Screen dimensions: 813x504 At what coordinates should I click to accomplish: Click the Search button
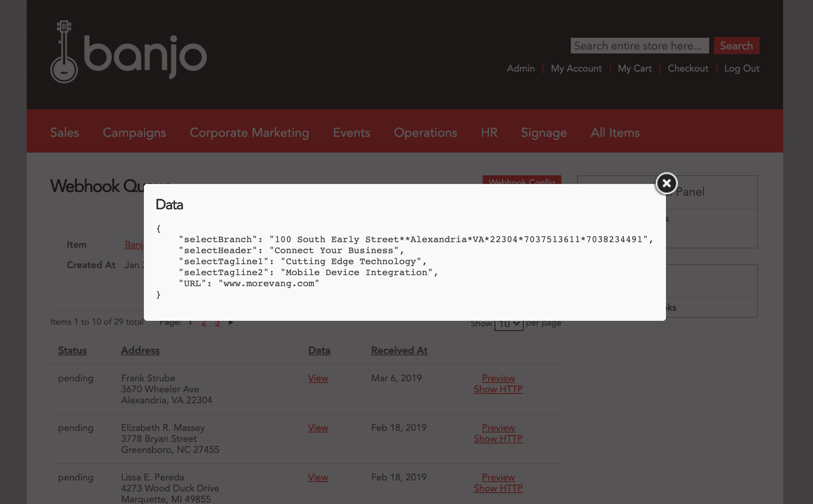click(736, 46)
